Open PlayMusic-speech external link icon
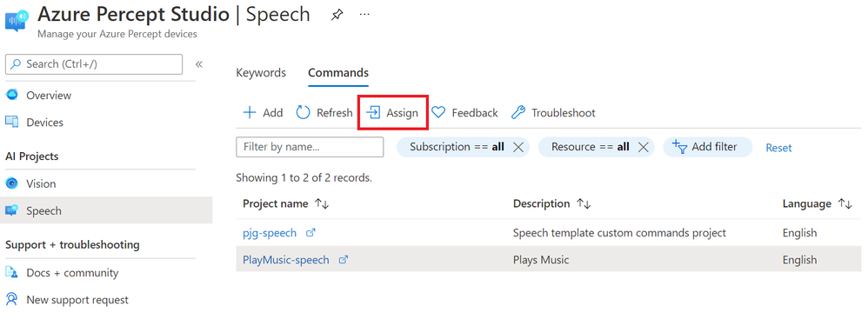This screenshot has width=868, height=326. tap(344, 260)
